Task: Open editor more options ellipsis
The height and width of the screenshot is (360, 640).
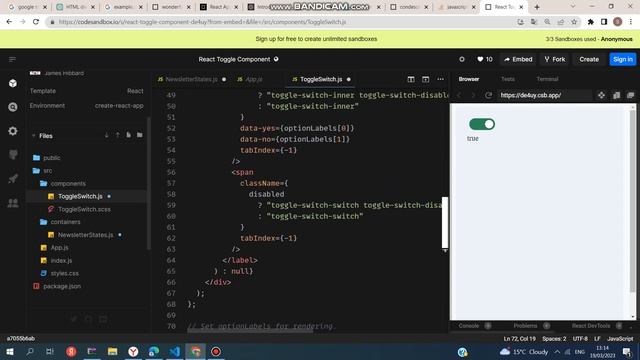Action: (x=440, y=79)
